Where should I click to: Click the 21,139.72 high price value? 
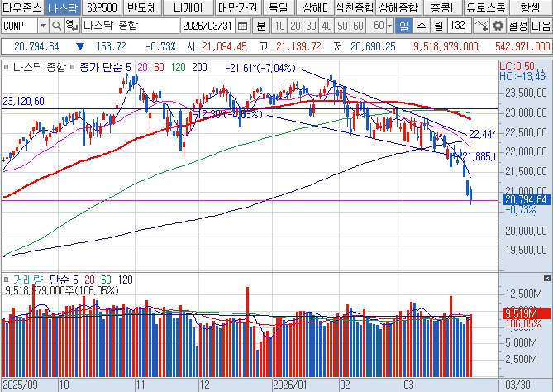(298, 46)
